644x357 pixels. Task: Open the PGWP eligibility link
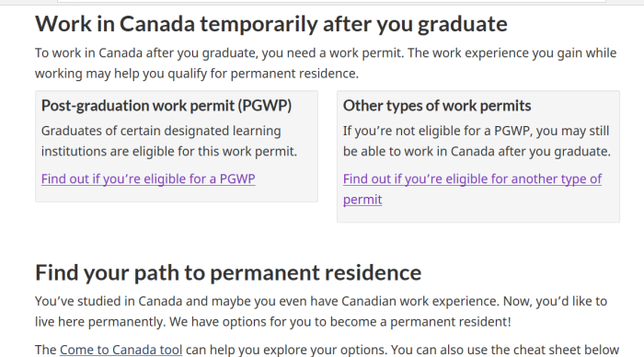[148, 178]
